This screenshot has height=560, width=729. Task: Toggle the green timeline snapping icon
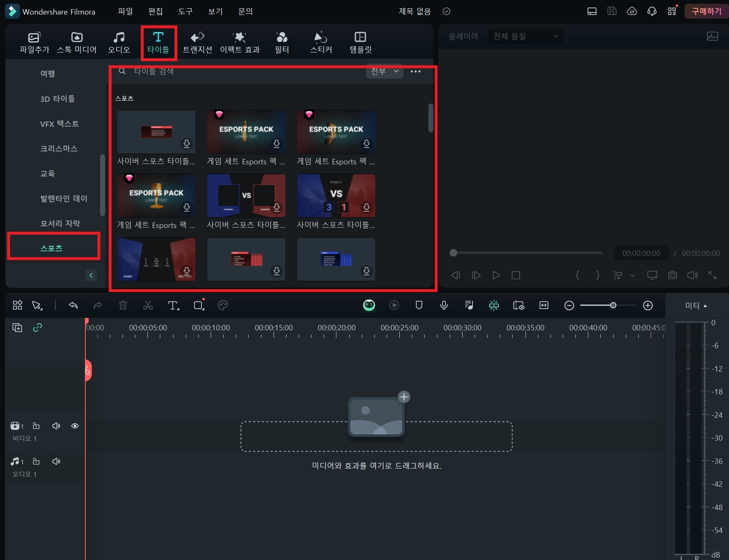click(494, 305)
